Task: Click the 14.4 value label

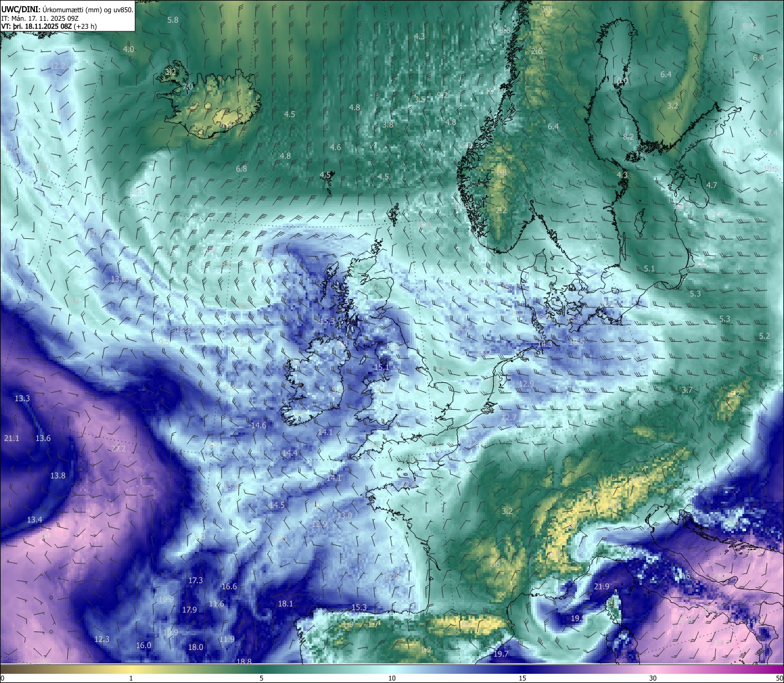Action: (x=289, y=453)
